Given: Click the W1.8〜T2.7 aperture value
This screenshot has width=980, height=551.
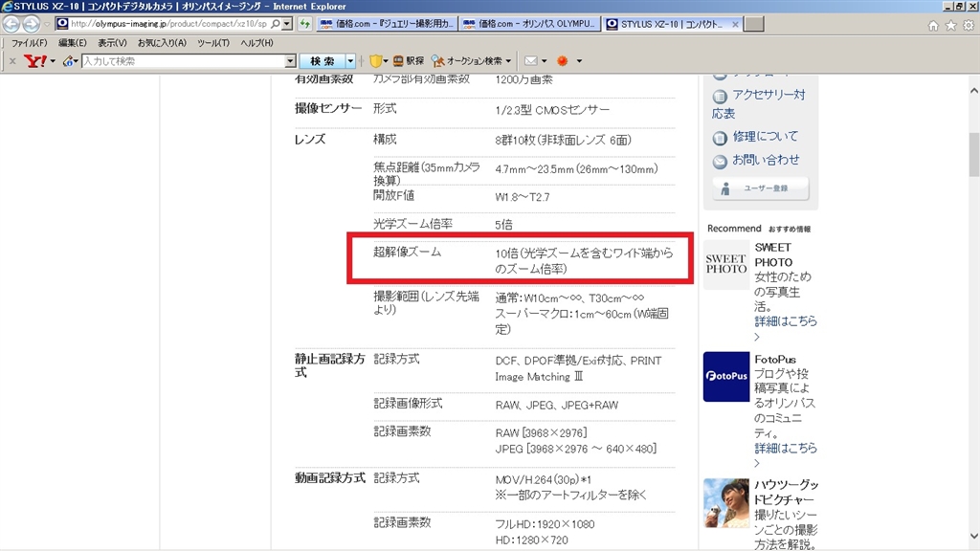Looking at the screenshot, I should tap(523, 197).
